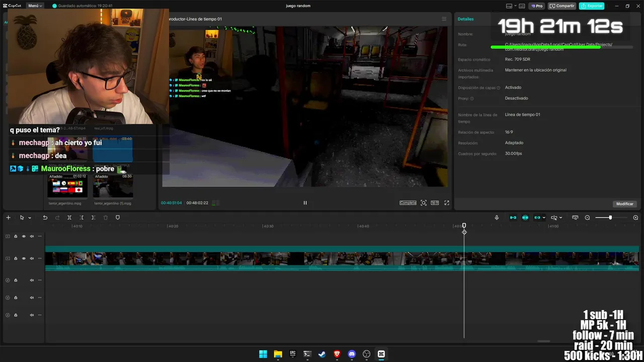The height and width of the screenshot is (362, 644).
Task: Click the Modificar button
Action: [625, 204]
